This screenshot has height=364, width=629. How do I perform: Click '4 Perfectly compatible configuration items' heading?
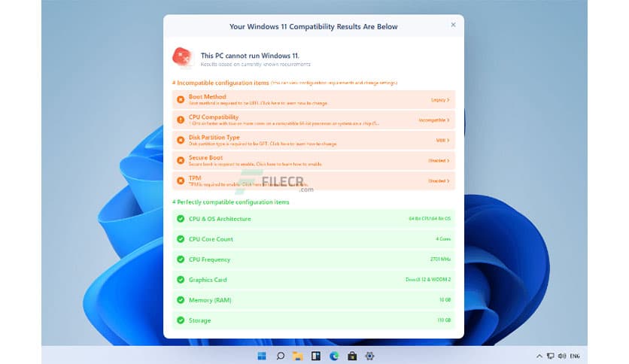(x=231, y=202)
